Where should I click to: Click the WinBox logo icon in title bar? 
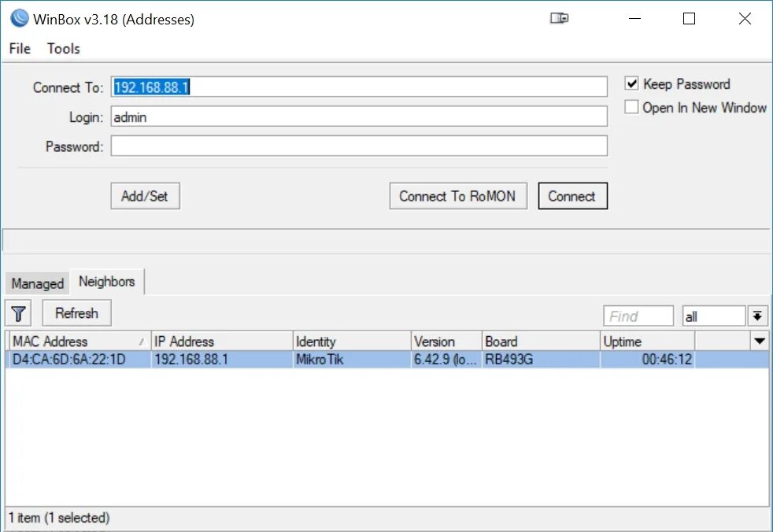(19, 18)
